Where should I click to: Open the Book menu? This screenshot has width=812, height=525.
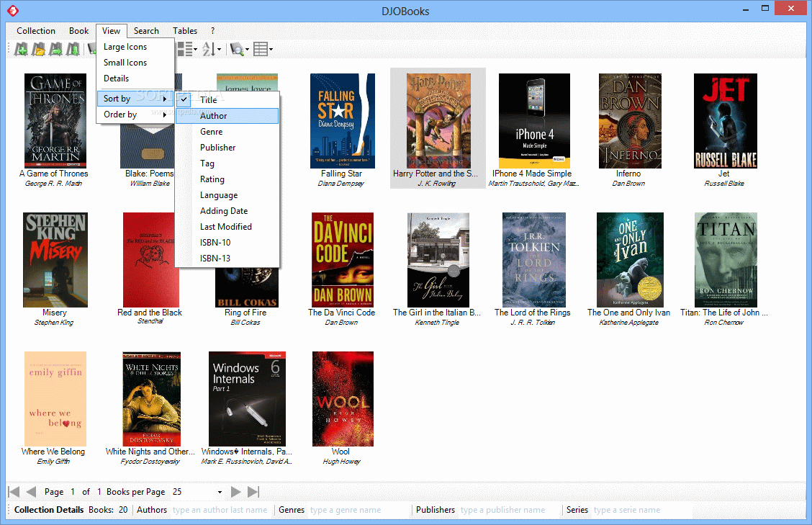78,30
